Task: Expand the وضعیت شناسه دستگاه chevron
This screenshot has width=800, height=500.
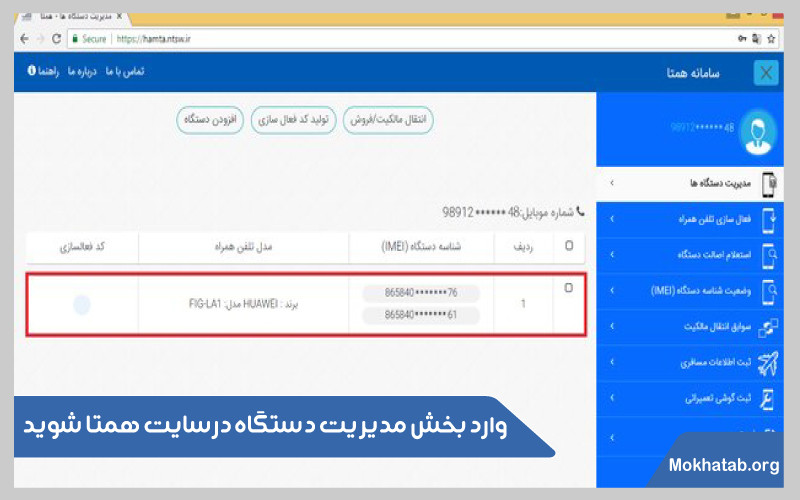Action: pyautogui.click(x=612, y=290)
